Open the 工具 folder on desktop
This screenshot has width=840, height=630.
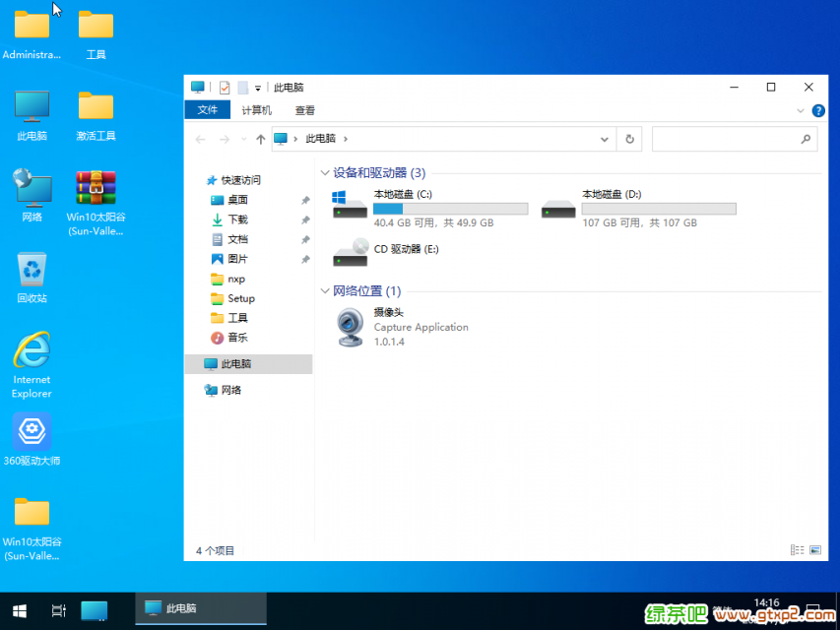(96, 33)
